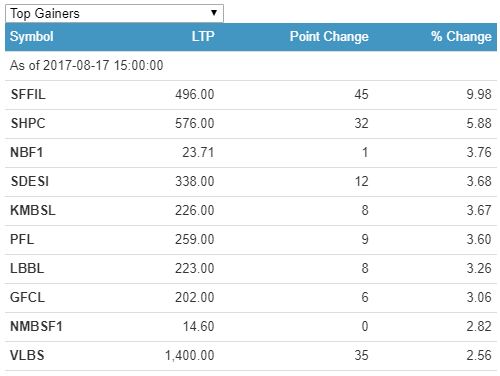
Task: Sort by the Symbol column header
Action: tap(32, 37)
